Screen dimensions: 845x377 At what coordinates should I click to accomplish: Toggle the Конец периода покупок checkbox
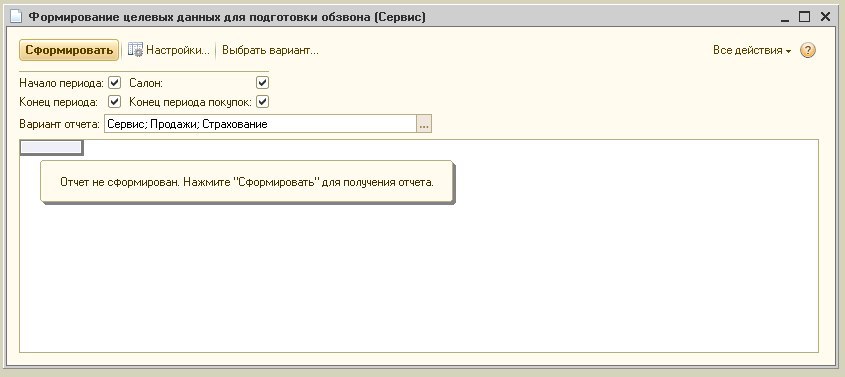tap(262, 101)
